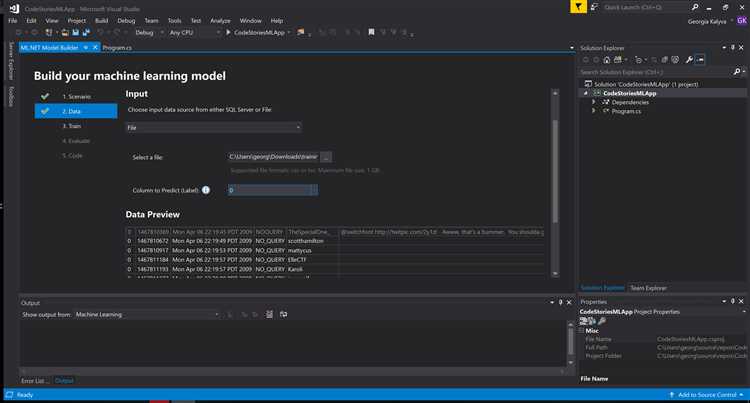Click the New Project toolbar icon

48,33
